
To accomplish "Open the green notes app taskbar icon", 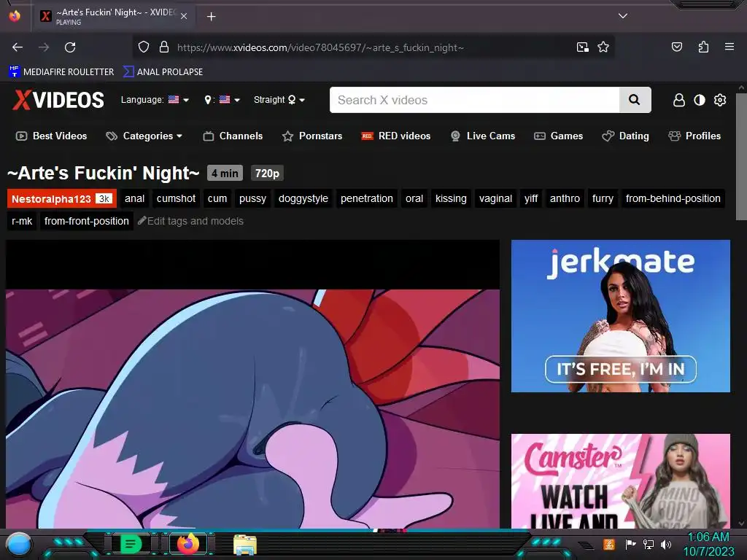I will click(130, 544).
